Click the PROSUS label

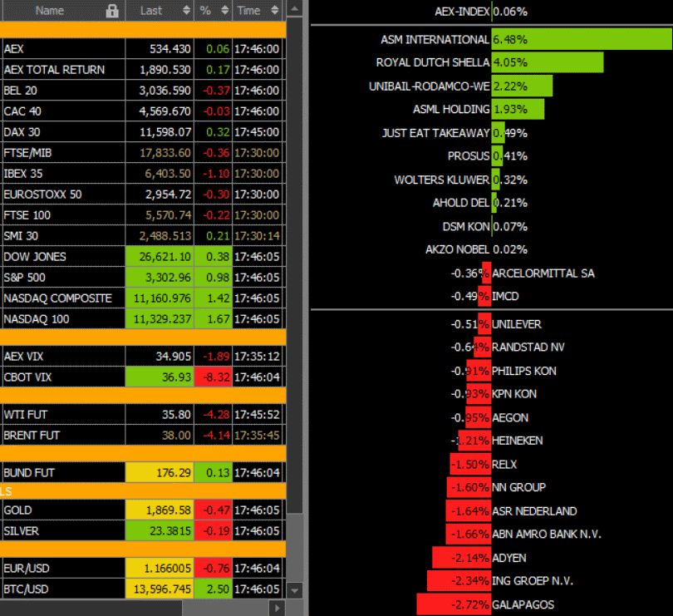tap(469, 156)
